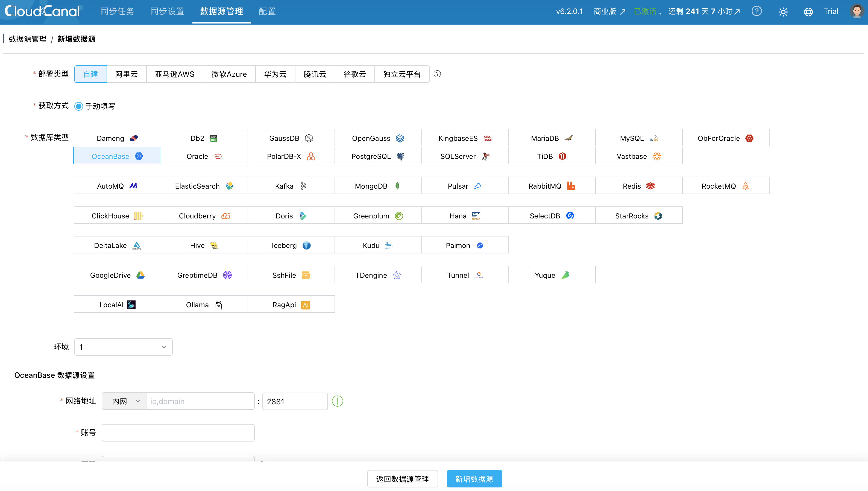The image size is (868, 491).
Task: Click 数据源管理 in the breadcrumb
Action: coord(28,39)
